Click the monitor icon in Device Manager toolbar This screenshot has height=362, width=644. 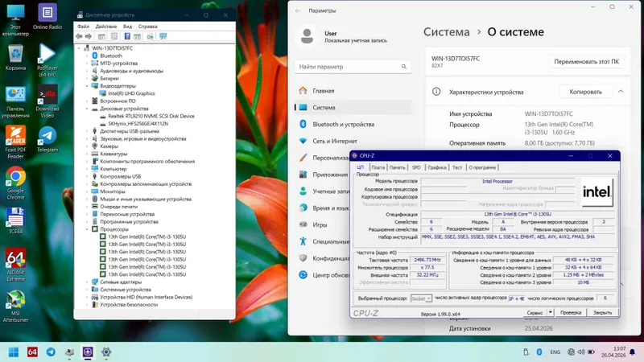point(163,36)
